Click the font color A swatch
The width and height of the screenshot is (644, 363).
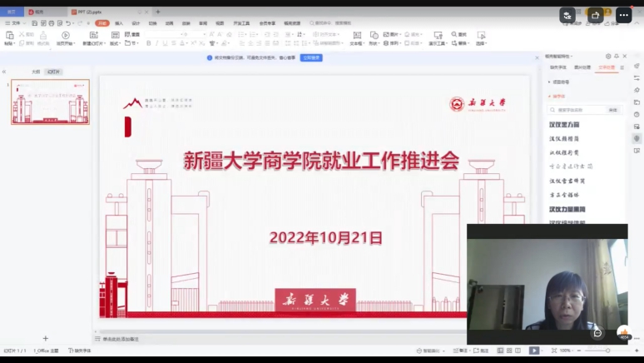pyautogui.click(x=182, y=43)
